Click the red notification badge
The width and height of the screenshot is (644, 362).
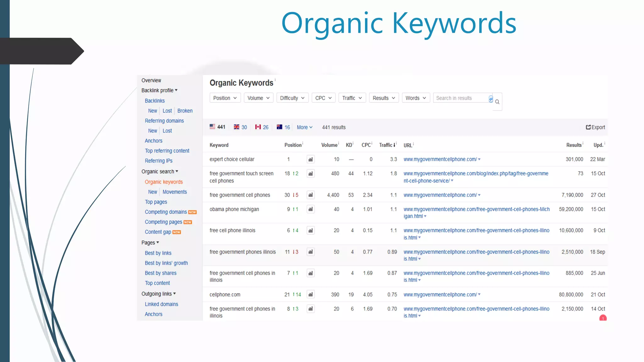[603, 318]
